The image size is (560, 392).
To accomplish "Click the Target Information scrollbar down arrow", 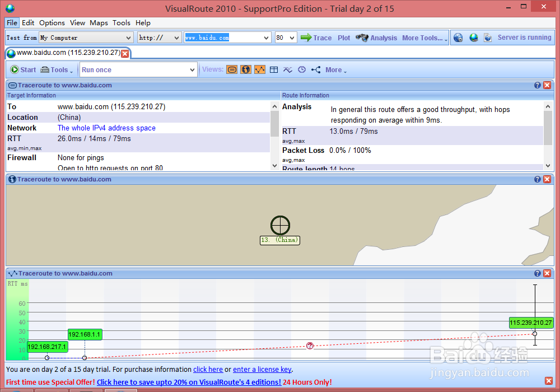I will tap(274, 165).
